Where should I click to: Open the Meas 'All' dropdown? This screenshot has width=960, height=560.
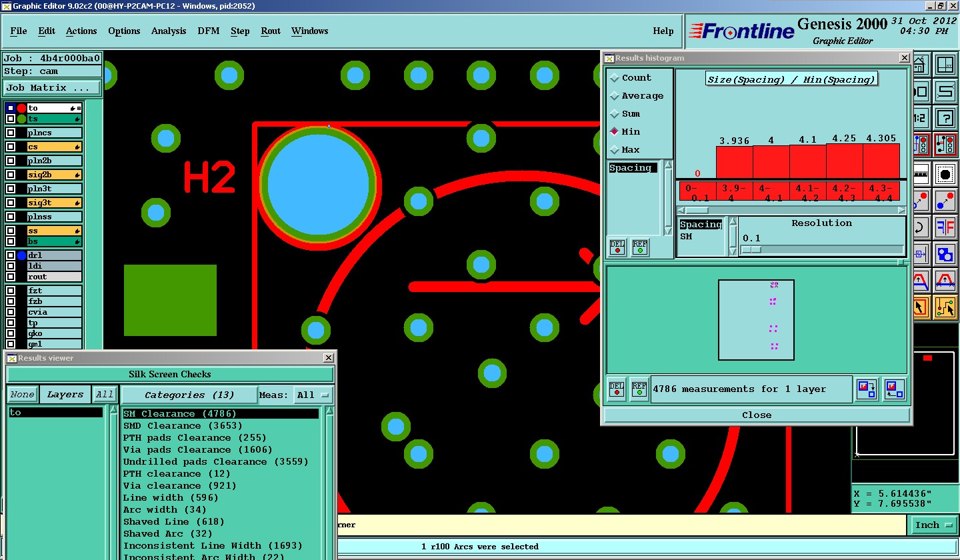click(313, 395)
